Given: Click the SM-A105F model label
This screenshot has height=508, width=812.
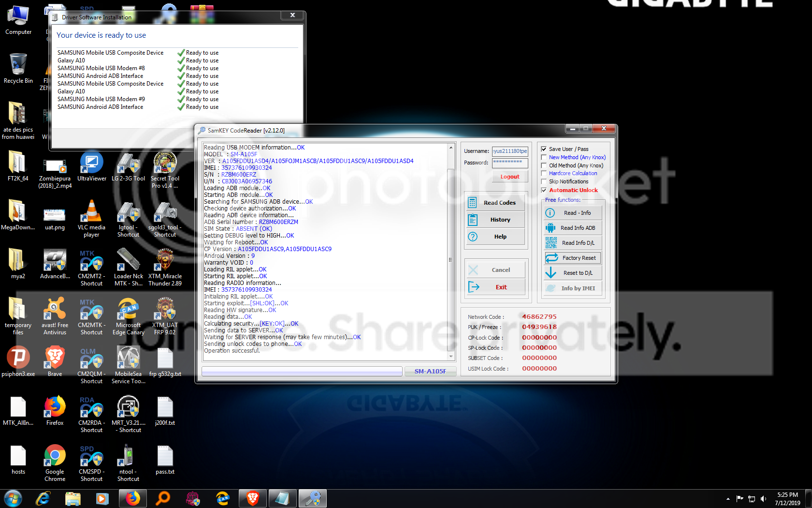Looking at the screenshot, I should [430, 371].
